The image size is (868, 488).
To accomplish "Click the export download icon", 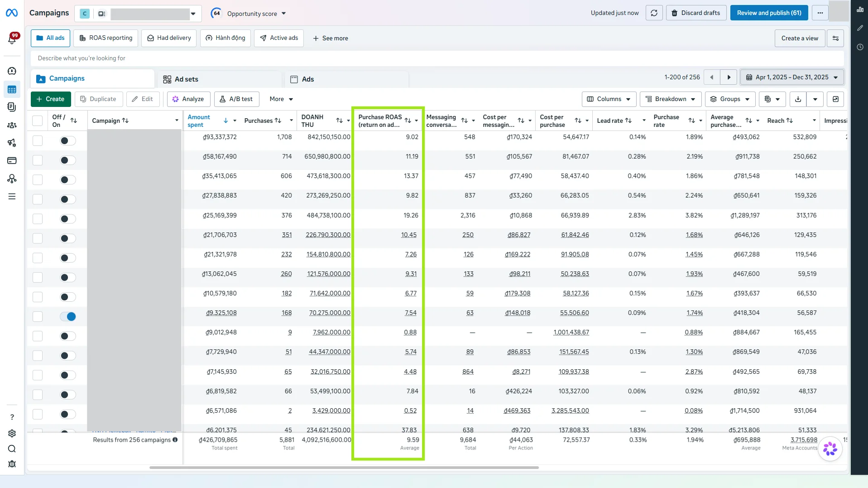I will click(798, 99).
